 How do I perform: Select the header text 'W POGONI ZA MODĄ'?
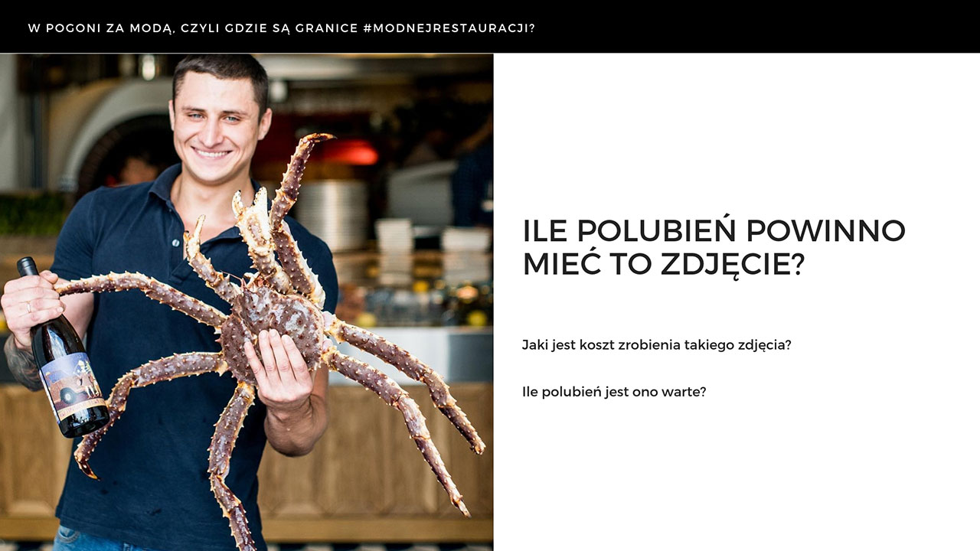pyautogui.click(x=102, y=28)
